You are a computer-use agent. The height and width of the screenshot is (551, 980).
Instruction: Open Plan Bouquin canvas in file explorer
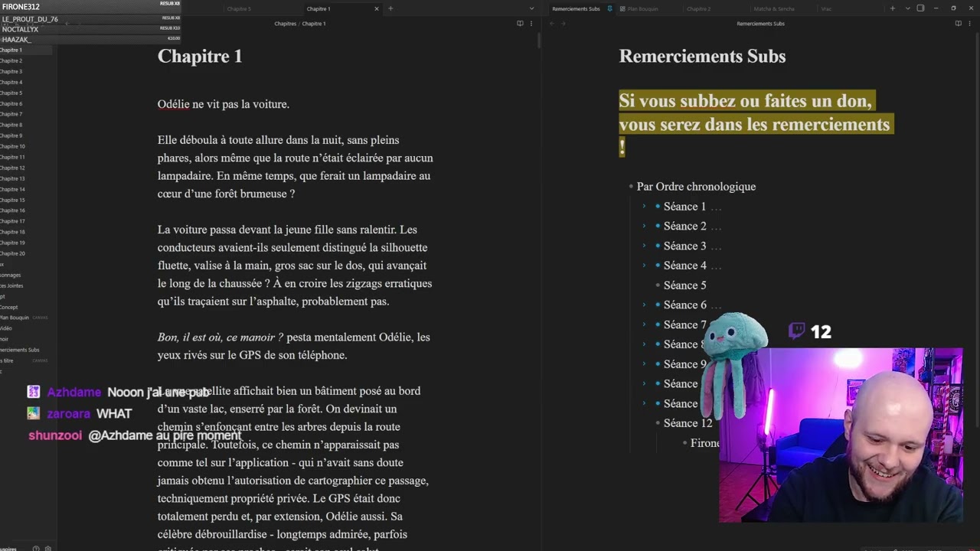click(x=15, y=318)
